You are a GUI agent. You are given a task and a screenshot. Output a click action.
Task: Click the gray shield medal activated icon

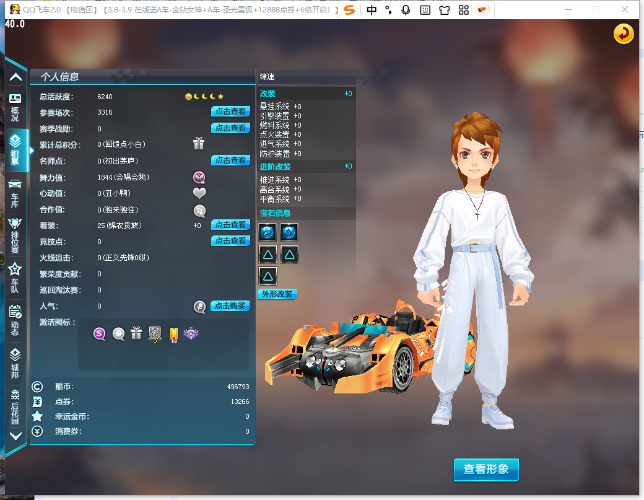[155, 334]
